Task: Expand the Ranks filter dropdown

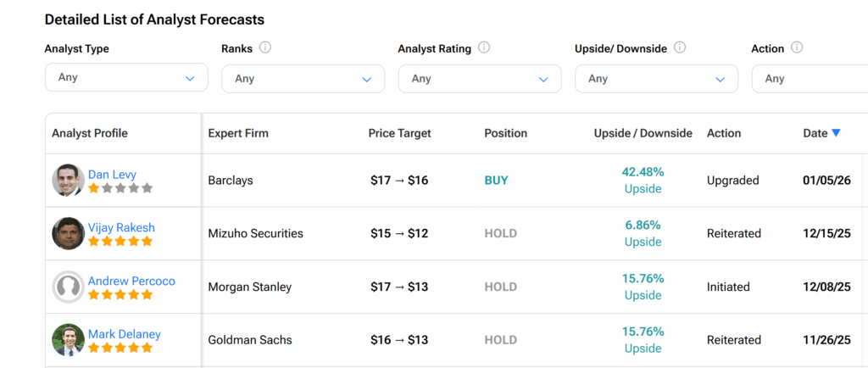Action: tap(303, 79)
